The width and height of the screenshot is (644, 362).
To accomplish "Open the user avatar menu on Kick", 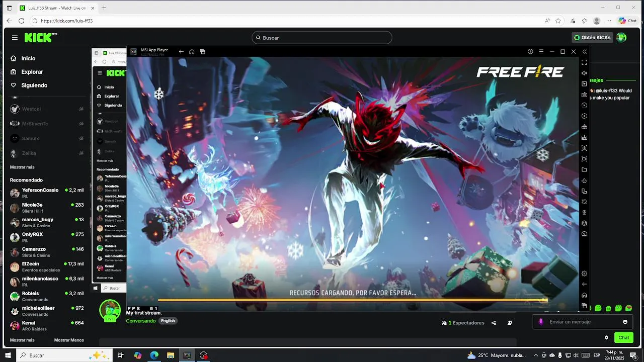I will 621,38.
